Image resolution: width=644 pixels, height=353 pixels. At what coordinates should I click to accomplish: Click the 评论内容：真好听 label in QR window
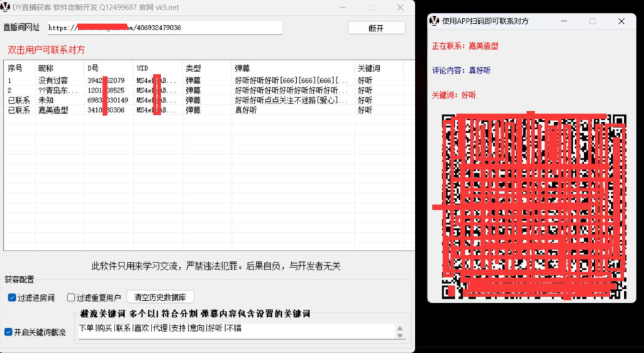461,70
